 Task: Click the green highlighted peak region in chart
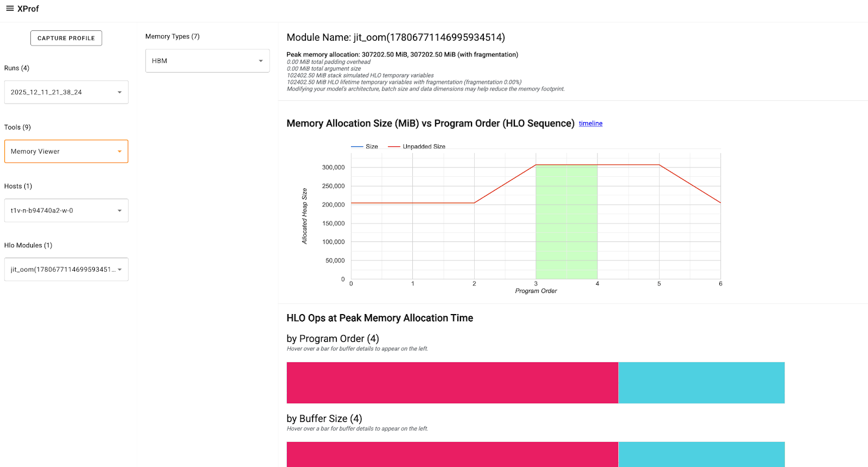[x=566, y=222]
